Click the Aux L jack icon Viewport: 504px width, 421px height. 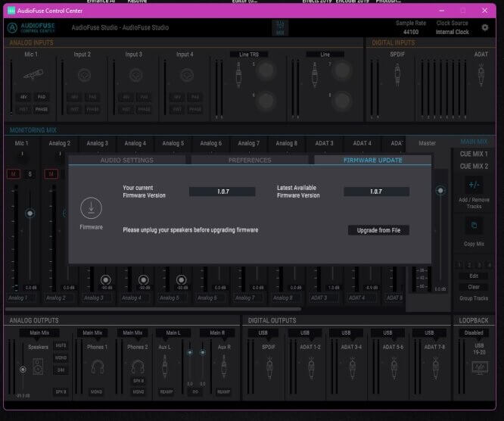[164, 366]
